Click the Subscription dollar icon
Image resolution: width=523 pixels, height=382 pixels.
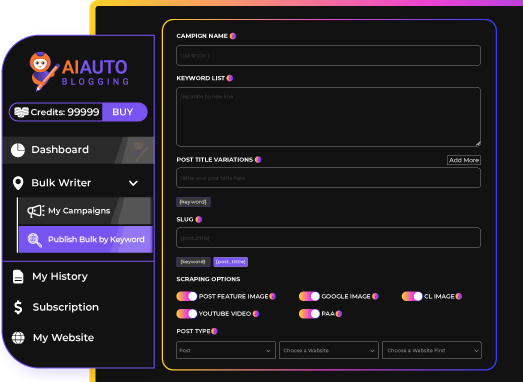18,307
